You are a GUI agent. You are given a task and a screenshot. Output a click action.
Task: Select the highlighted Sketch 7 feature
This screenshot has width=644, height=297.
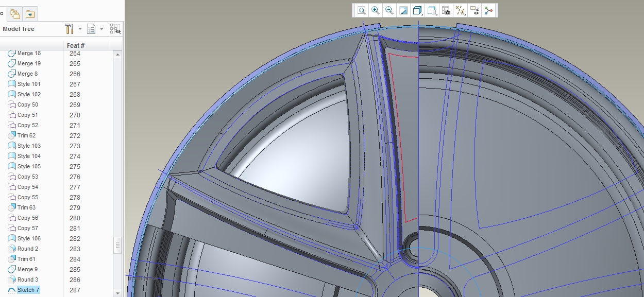click(28, 290)
